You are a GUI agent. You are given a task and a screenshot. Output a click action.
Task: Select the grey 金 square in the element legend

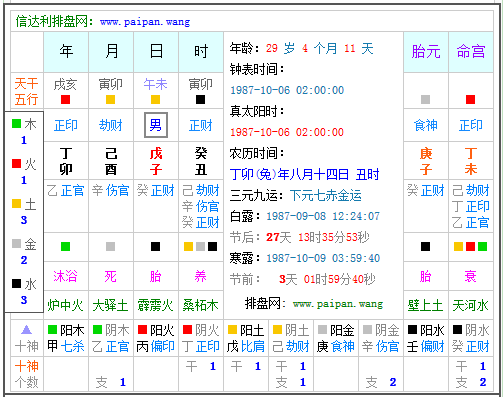[x=16, y=243]
